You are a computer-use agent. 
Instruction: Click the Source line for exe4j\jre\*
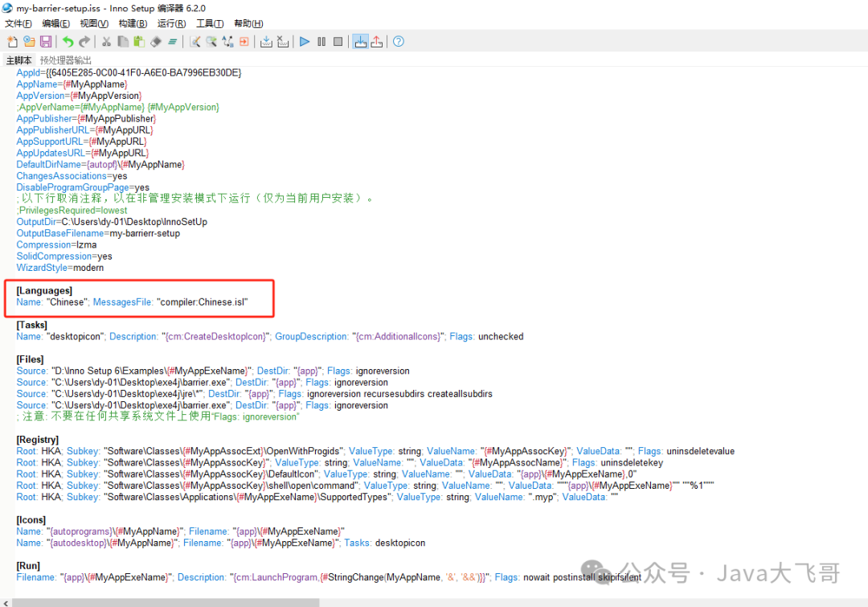coord(255,394)
